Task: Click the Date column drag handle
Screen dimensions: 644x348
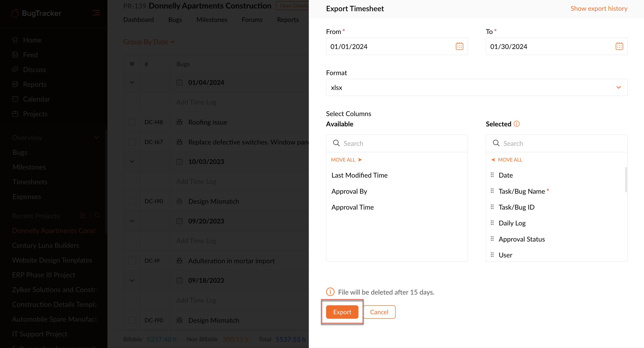Action: point(492,175)
